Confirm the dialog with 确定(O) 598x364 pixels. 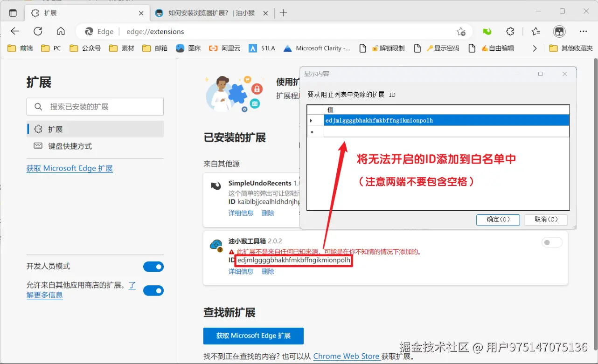pos(498,220)
